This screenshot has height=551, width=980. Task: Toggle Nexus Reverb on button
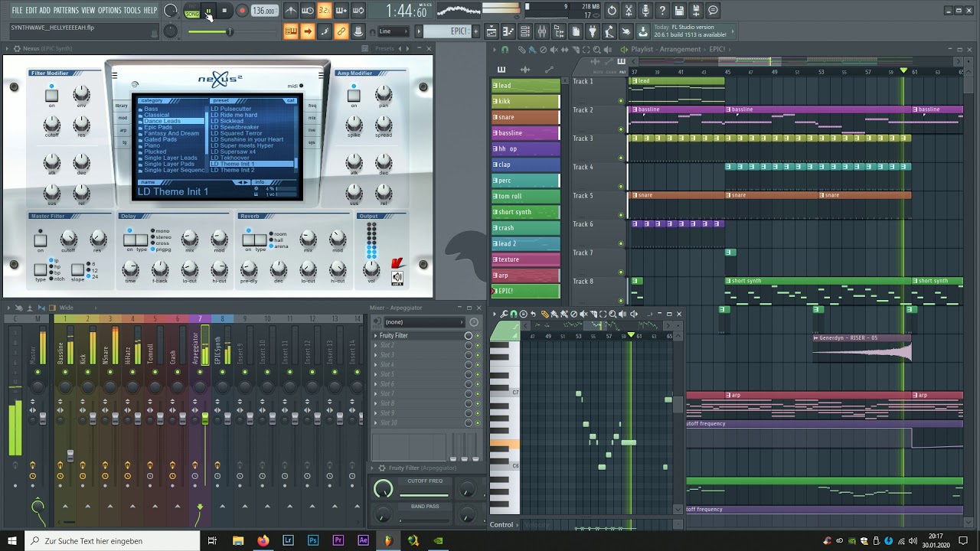click(248, 240)
